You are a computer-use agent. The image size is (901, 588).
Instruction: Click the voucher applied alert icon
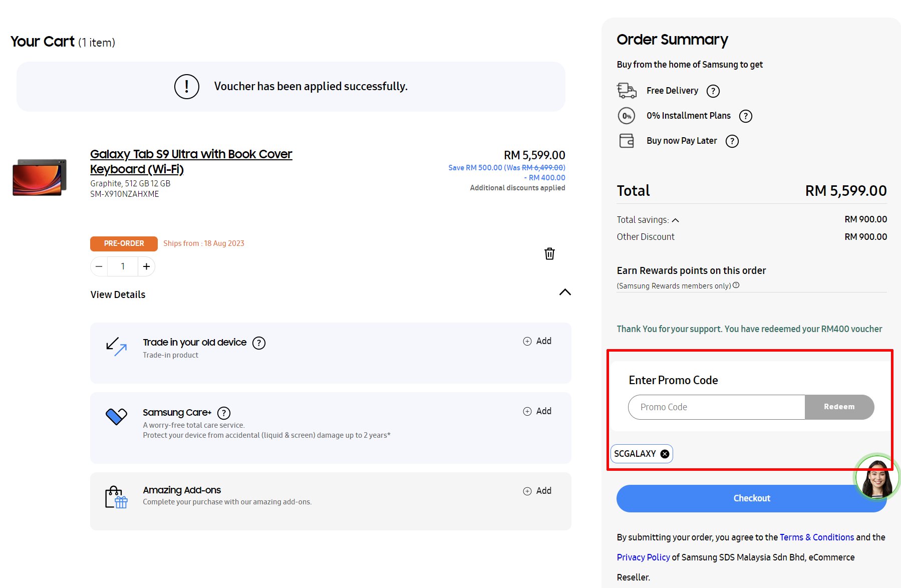[x=187, y=87]
